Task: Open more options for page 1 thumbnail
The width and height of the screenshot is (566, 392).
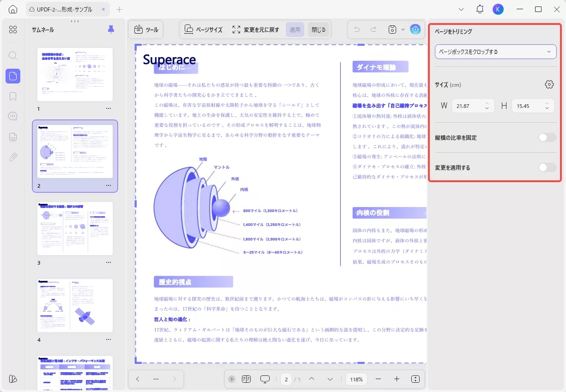Action: 108,108
